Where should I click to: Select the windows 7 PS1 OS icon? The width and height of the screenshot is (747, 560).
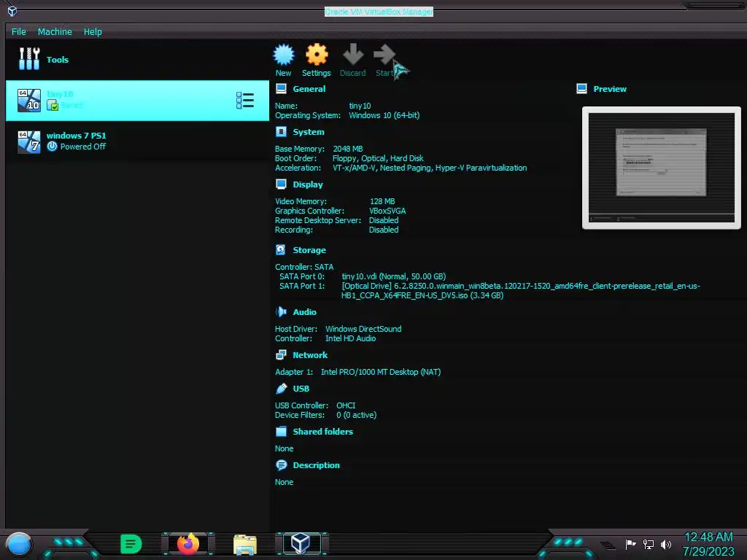click(29, 142)
